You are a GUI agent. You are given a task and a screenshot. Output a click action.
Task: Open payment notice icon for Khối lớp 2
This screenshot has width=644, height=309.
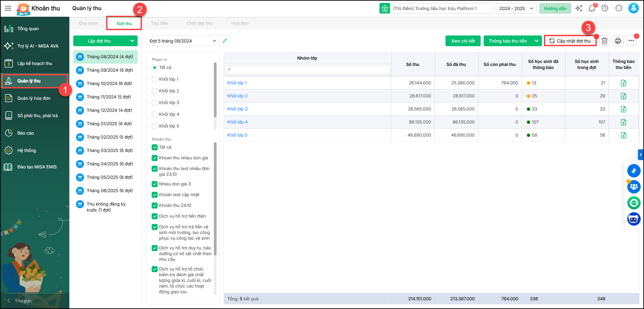624,96
